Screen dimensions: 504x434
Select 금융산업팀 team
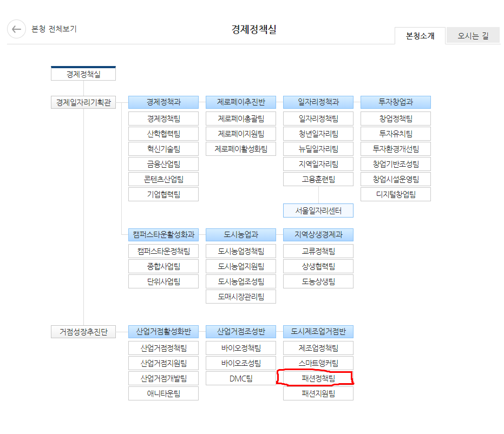tap(163, 164)
